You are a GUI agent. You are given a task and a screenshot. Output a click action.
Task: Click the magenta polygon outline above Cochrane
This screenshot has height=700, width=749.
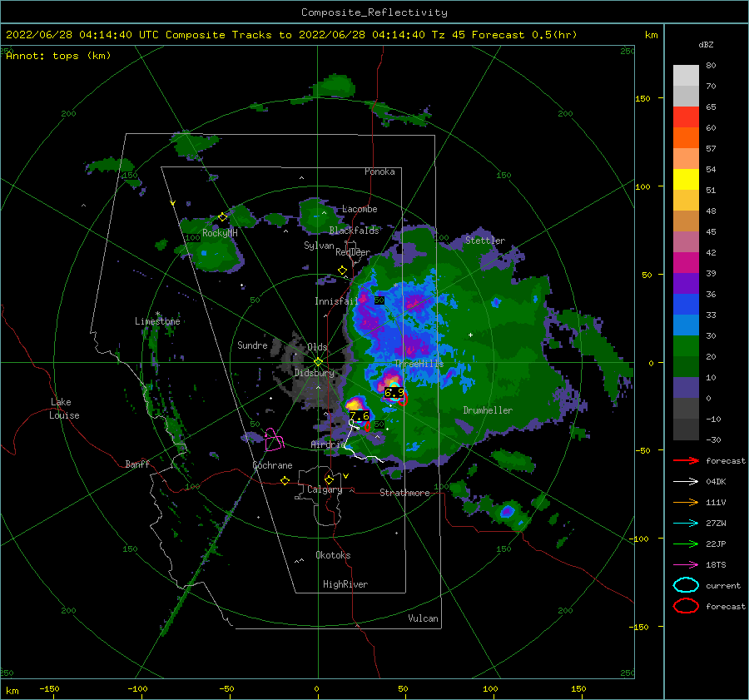click(x=274, y=440)
